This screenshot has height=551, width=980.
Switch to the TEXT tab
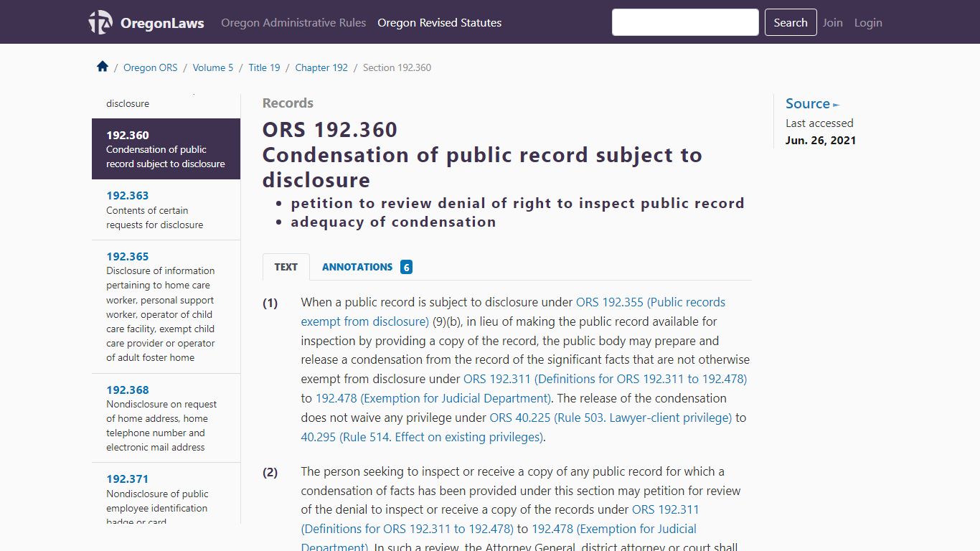tap(286, 267)
